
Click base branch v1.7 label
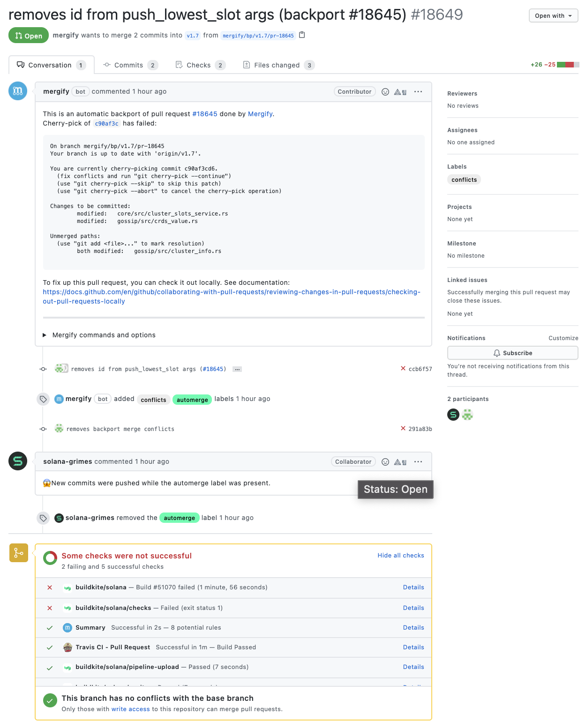point(193,36)
